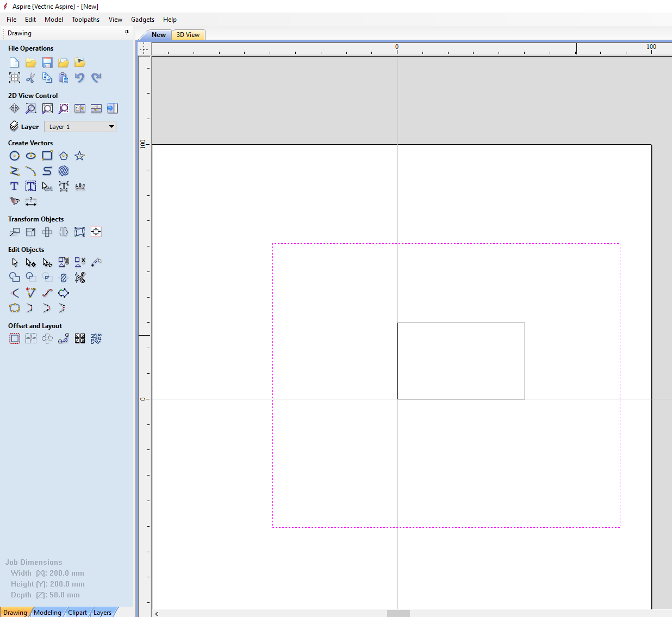Image resolution: width=672 pixels, height=617 pixels.
Task: Open the Distort Objects tool
Action: click(x=80, y=232)
